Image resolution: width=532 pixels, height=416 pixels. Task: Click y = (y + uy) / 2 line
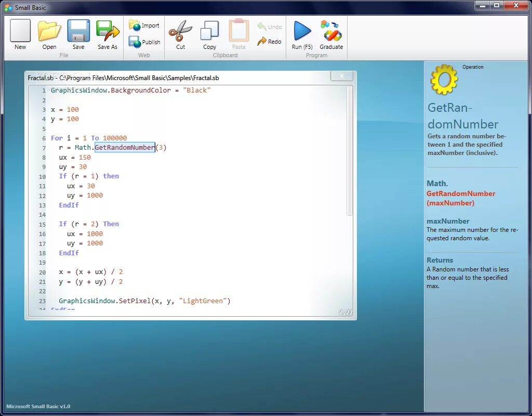click(91, 281)
